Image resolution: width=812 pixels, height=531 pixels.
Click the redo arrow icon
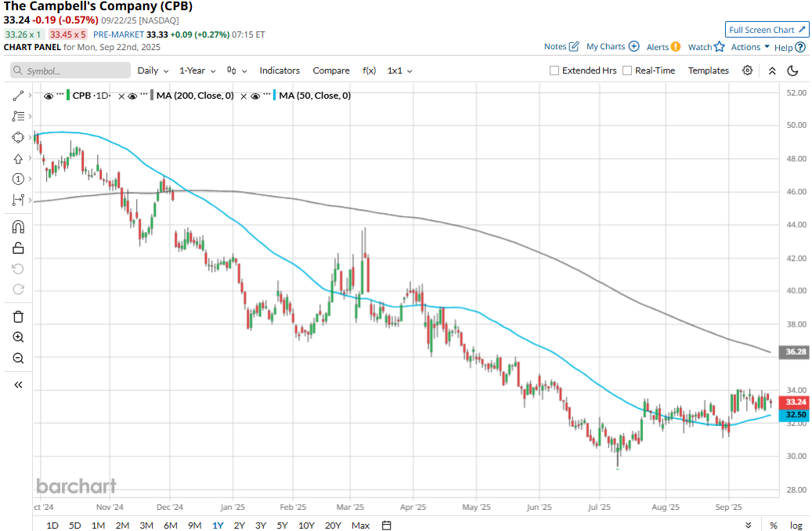tap(17, 290)
